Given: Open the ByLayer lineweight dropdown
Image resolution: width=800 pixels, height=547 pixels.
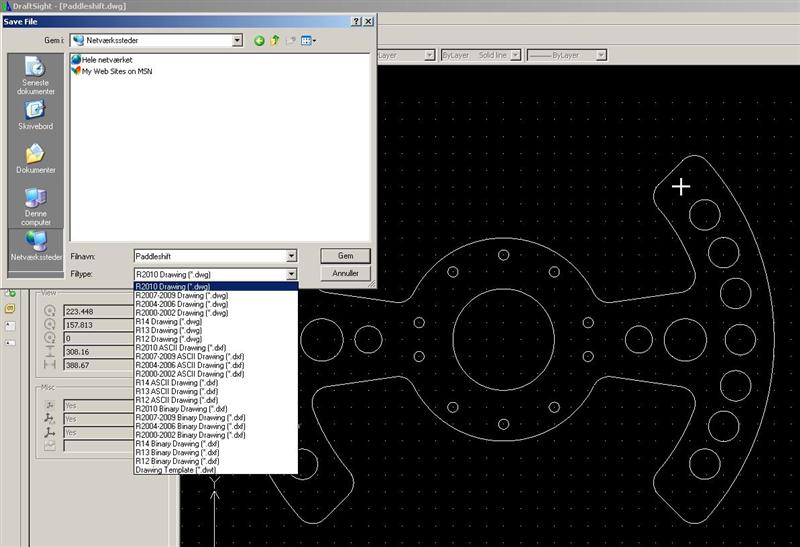Looking at the screenshot, I should point(602,56).
